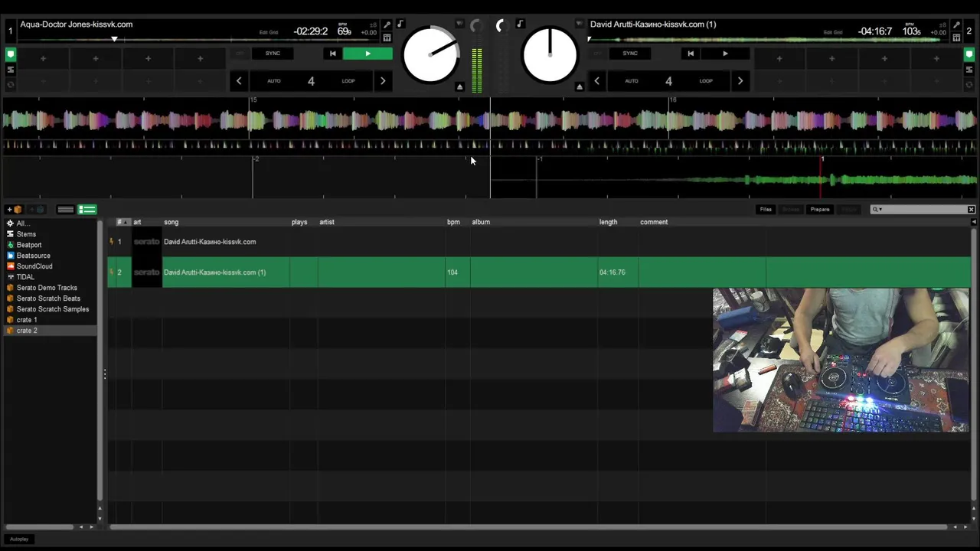Enable SYNC on deck 1
The width and height of the screenshot is (980, 551).
coord(273,54)
